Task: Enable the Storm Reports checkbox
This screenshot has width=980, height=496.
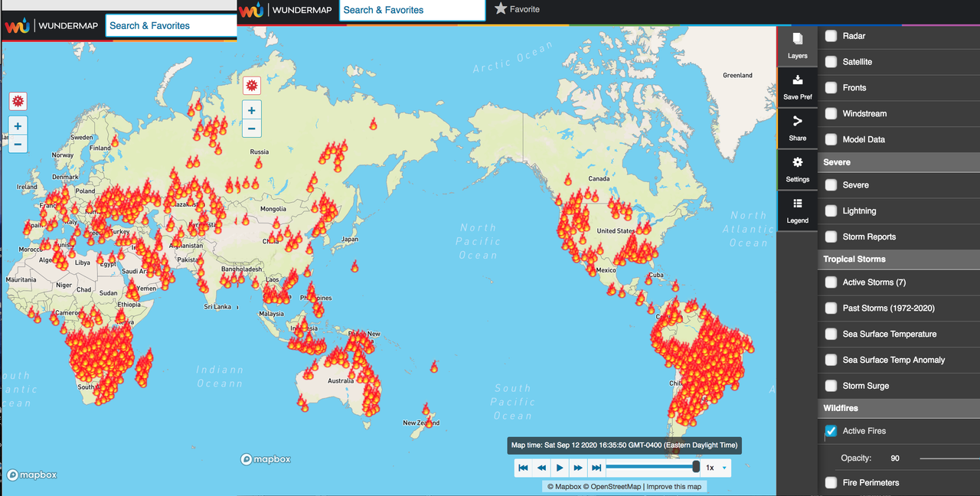Action: coord(831,237)
